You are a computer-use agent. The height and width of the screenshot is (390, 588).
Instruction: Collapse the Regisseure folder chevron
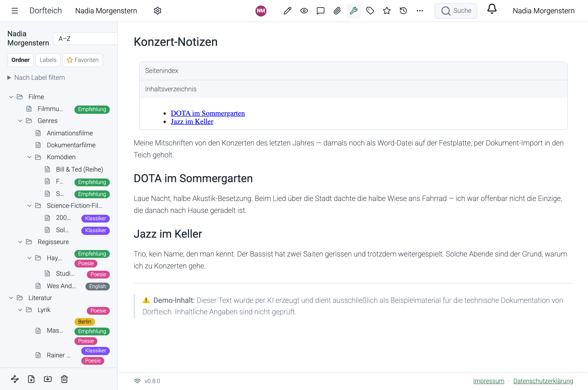click(x=20, y=242)
